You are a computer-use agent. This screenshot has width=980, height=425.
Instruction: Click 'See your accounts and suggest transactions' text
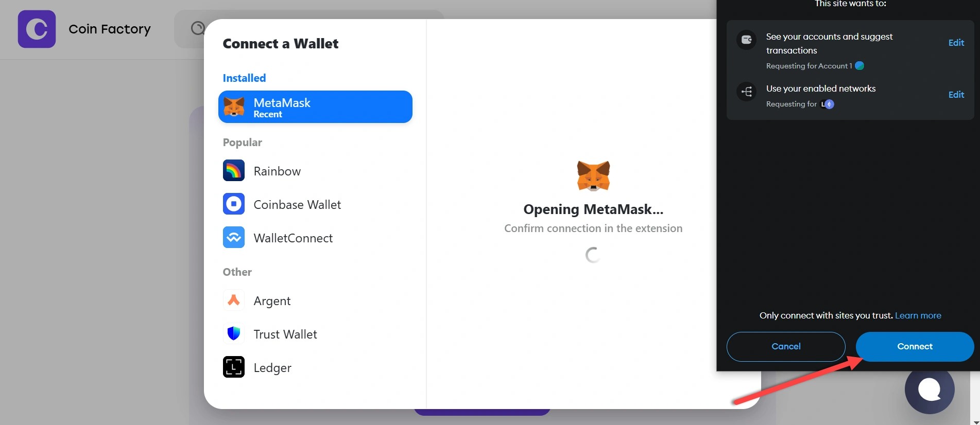(829, 43)
